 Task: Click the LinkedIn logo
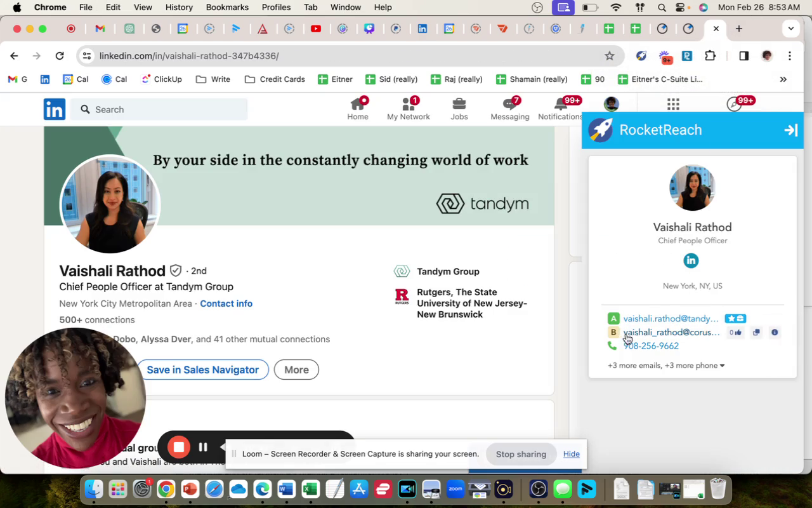[55, 109]
